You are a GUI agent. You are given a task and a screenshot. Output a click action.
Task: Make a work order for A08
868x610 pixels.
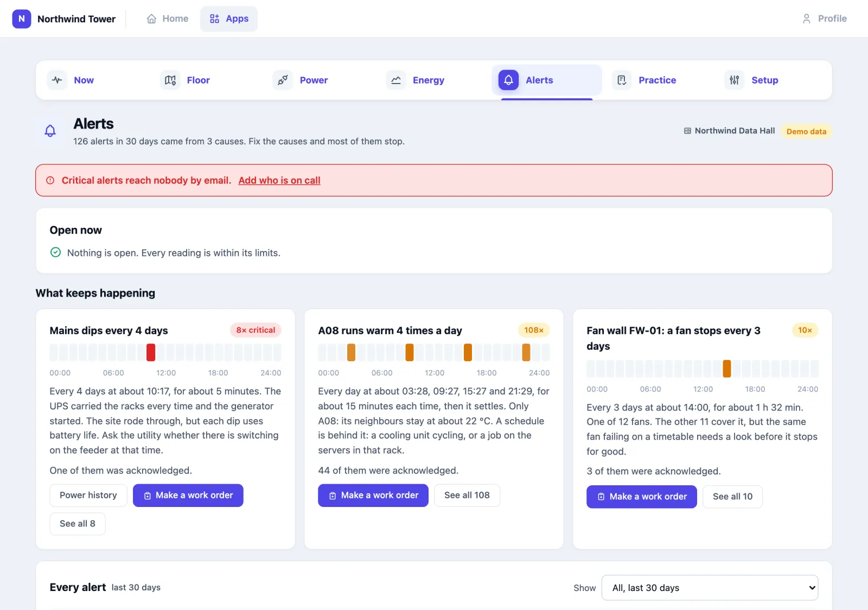coord(373,496)
